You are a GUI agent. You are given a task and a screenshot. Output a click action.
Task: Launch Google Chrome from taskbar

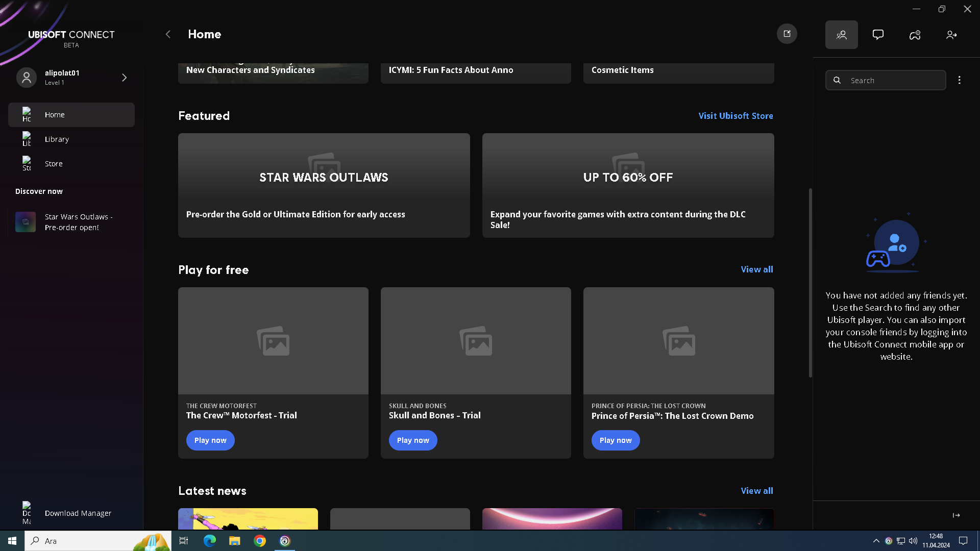click(x=260, y=541)
